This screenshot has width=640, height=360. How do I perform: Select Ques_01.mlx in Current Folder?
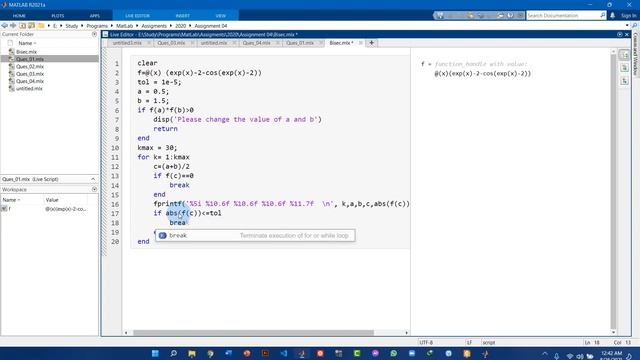click(x=29, y=59)
